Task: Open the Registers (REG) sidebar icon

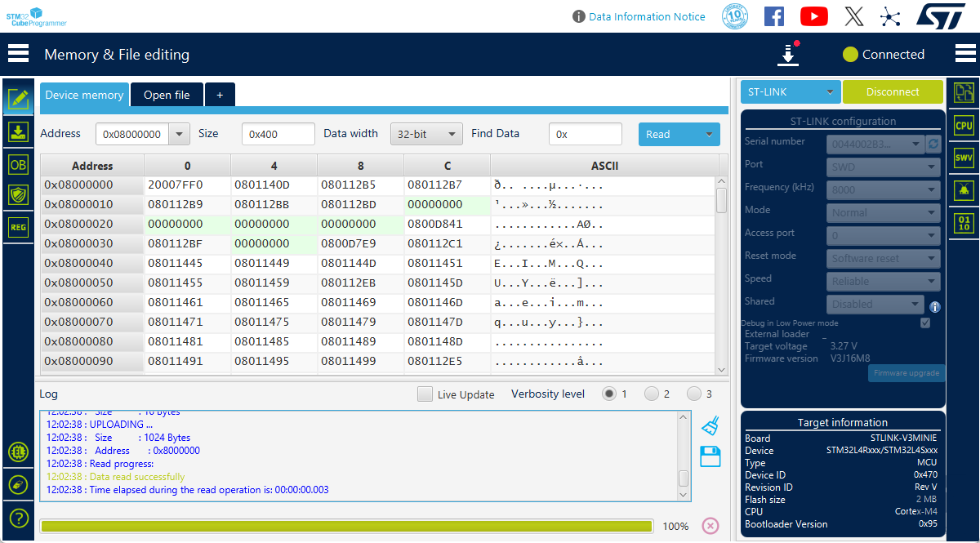Action: (18, 227)
